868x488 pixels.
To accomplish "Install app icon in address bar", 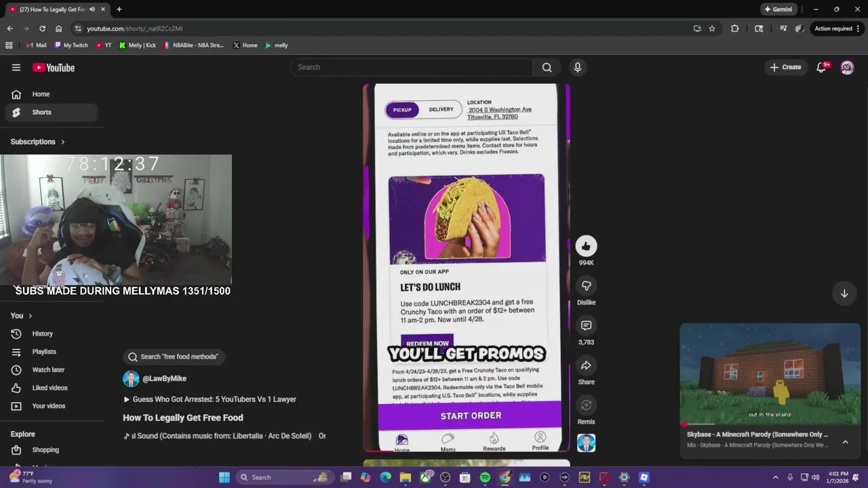I will click(697, 28).
